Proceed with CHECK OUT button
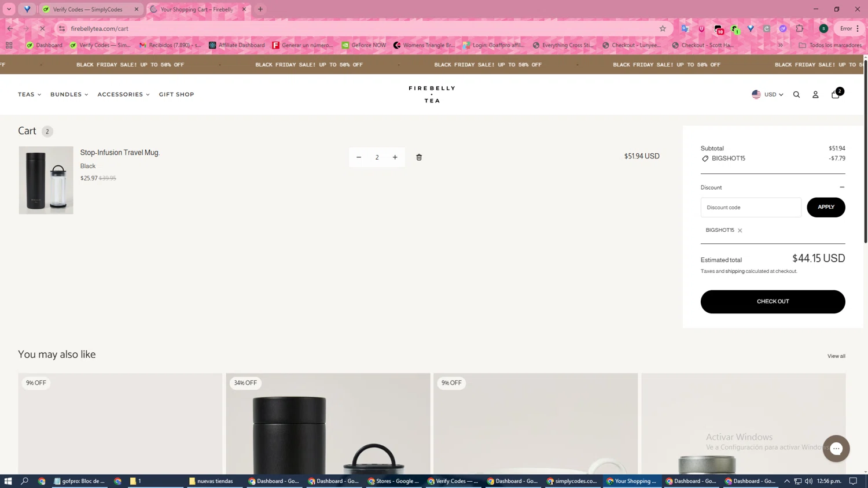868x488 pixels. [773, 302]
